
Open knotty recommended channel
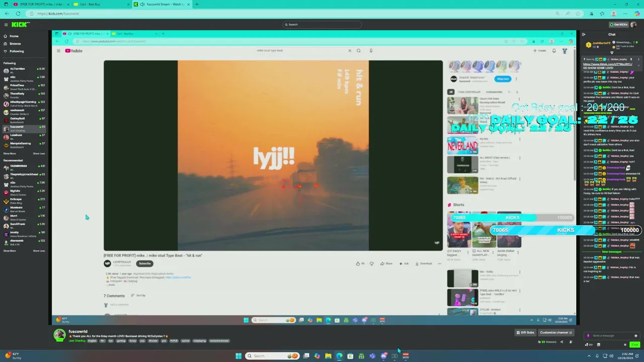pos(24,233)
